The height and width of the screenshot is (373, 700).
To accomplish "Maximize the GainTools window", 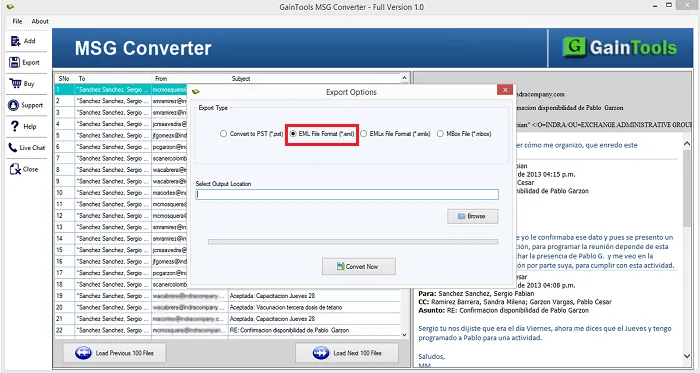I will point(669,5).
